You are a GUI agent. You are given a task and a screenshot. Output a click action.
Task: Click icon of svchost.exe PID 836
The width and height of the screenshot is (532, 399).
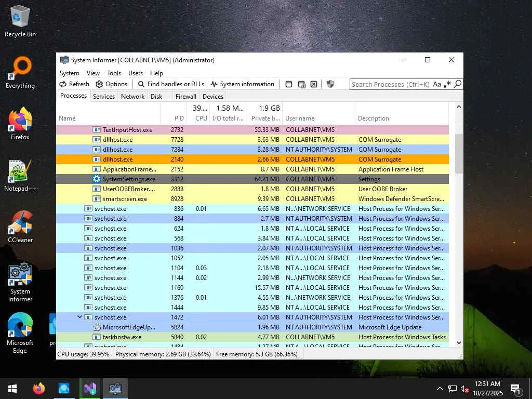(x=88, y=209)
